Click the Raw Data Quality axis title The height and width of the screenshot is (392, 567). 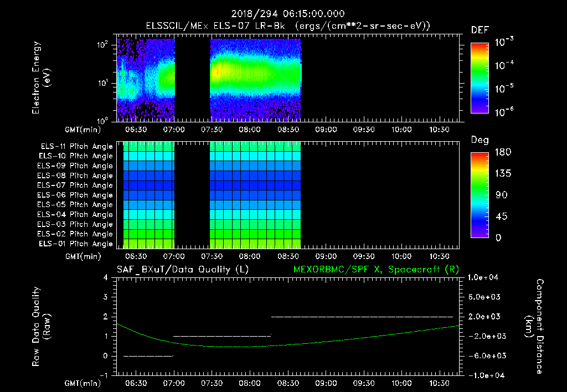tap(41, 327)
